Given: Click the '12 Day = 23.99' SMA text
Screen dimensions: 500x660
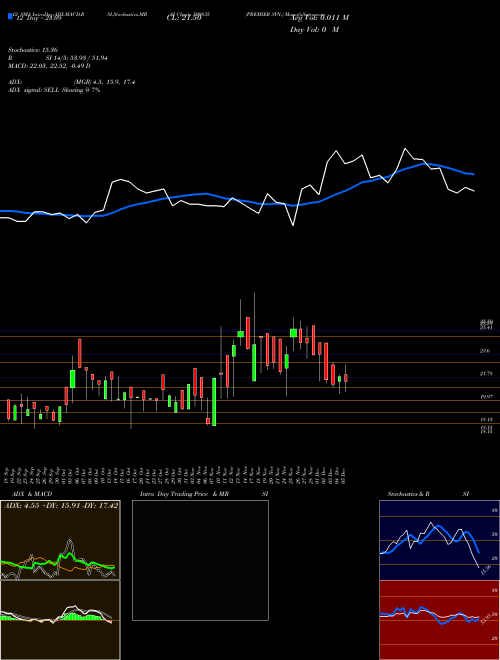Looking at the screenshot, I should click(x=38, y=18).
